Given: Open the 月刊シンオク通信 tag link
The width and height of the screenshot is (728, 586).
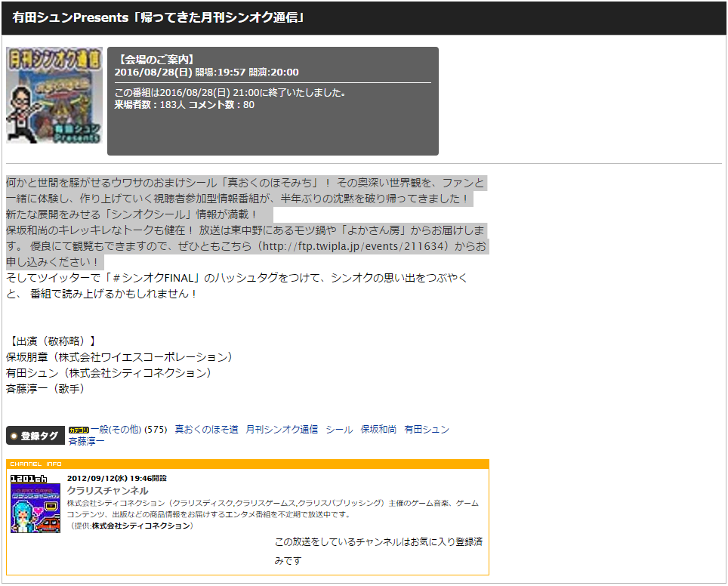Looking at the screenshot, I should pos(282,430).
